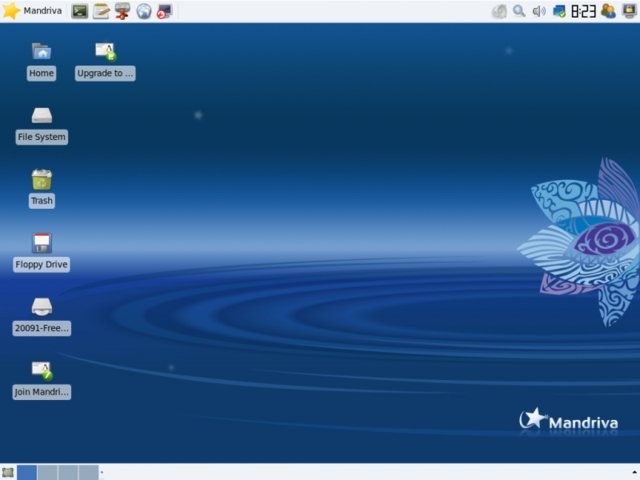Open the panel launcher with the red figure
This screenshot has height=480, width=640.
point(122,11)
